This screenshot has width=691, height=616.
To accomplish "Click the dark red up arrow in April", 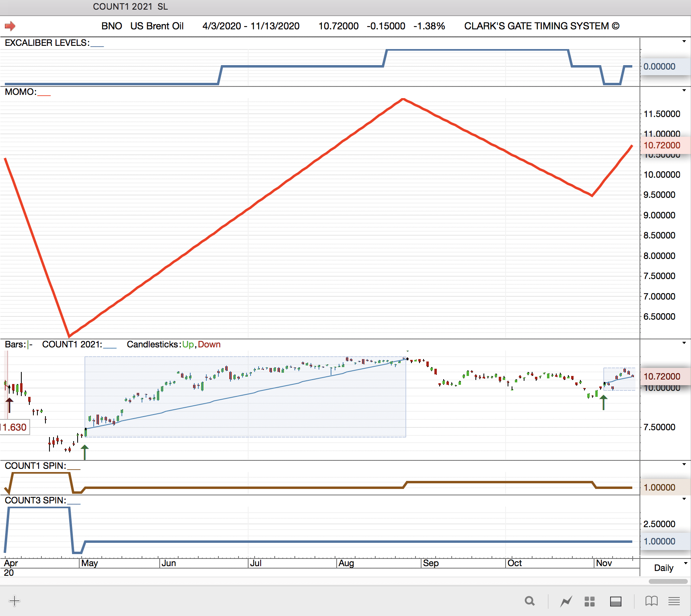I will tap(9, 405).
